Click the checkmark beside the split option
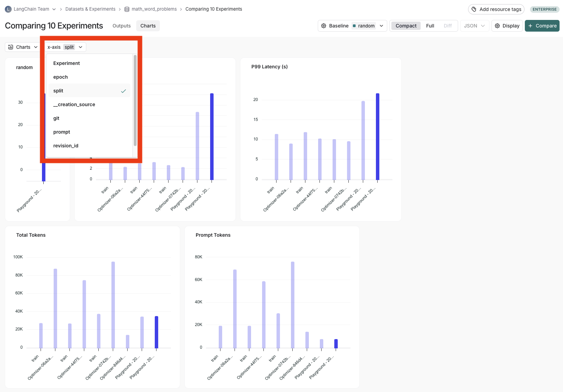 (x=123, y=91)
